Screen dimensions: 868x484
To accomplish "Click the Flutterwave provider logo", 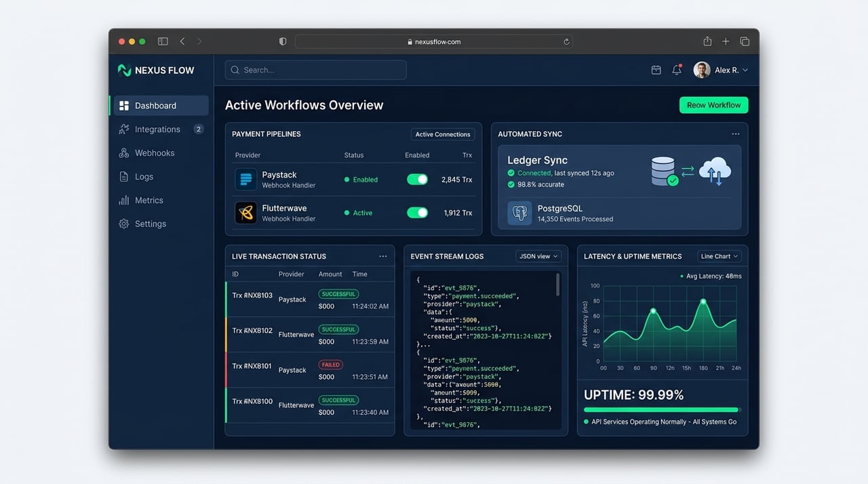I will [x=245, y=213].
